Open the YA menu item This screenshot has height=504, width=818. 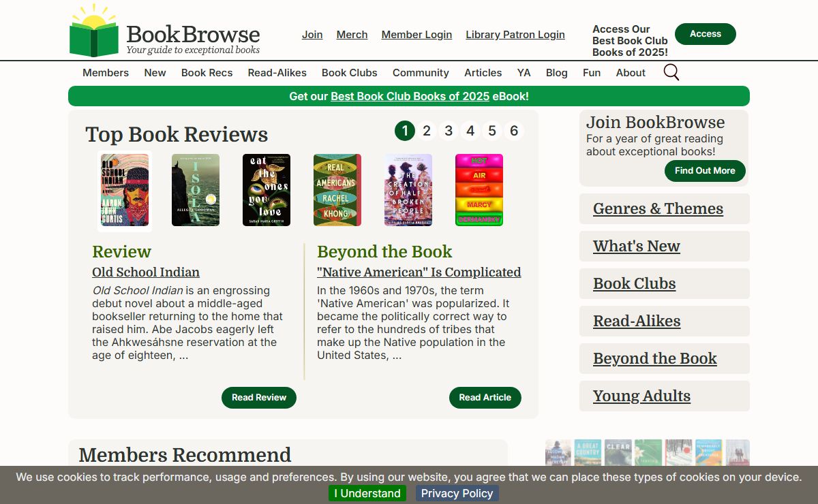pos(524,73)
